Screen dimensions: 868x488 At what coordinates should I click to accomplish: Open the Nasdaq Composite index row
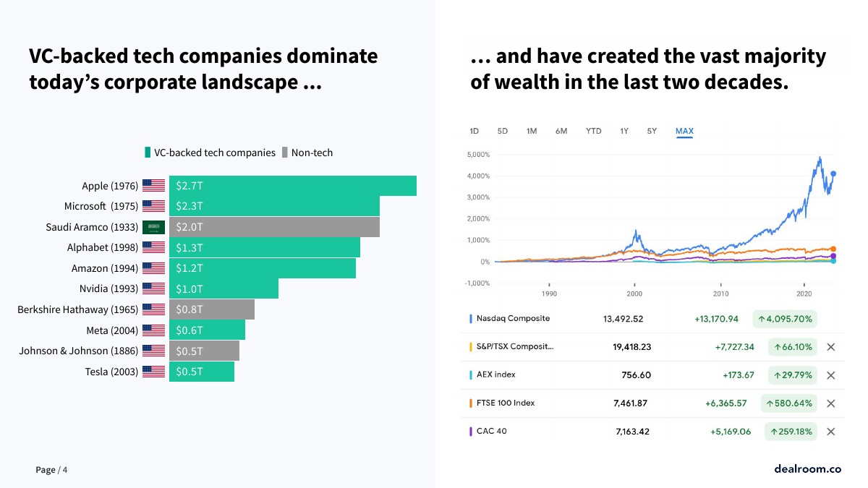point(513,318)
